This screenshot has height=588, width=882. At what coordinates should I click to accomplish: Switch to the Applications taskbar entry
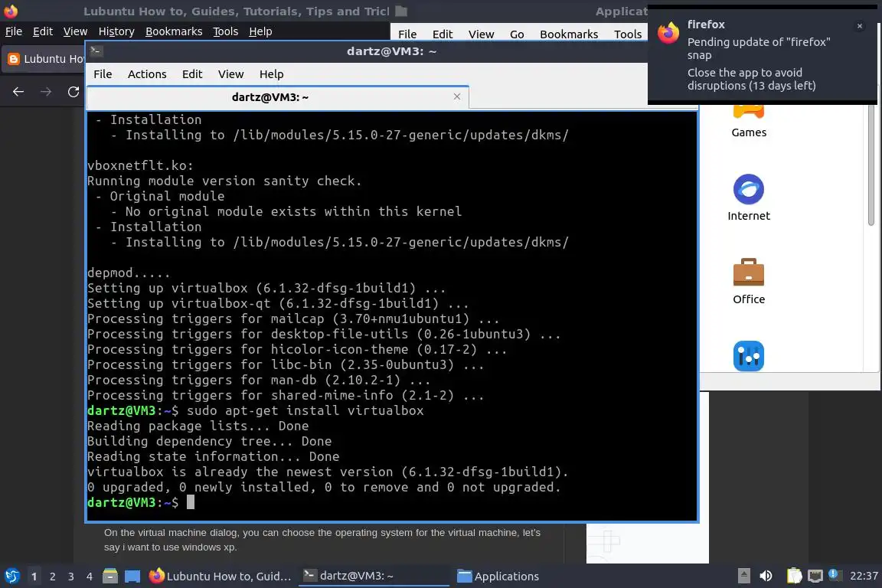498,576
